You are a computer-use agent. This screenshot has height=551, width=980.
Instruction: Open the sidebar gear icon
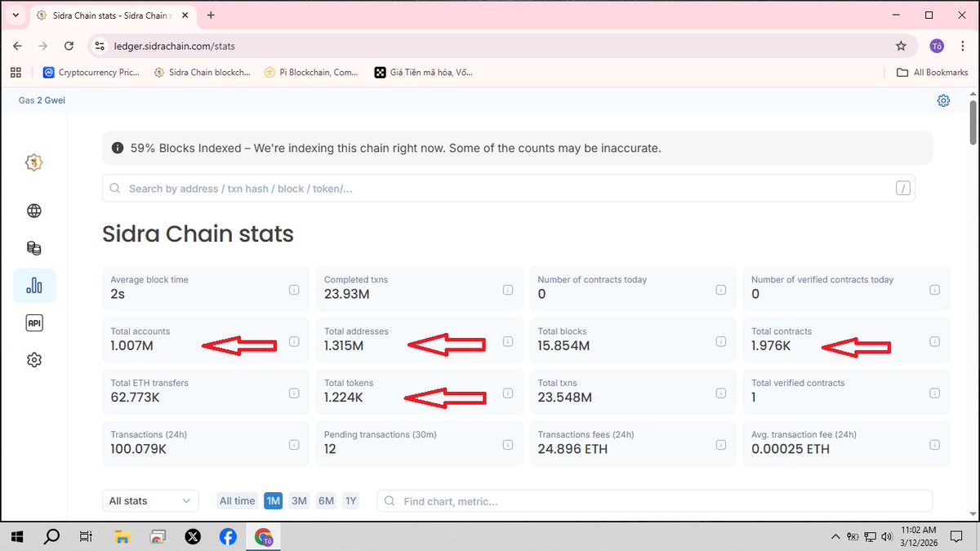point(34,360)
